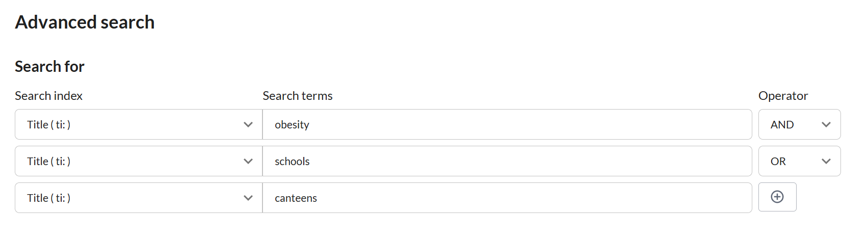Add another search row with plus icon

point(777,197)
